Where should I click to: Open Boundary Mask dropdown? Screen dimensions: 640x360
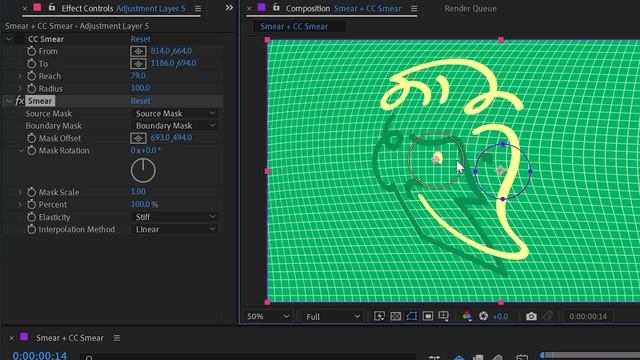pyautogui.click(x=175, y=126)
